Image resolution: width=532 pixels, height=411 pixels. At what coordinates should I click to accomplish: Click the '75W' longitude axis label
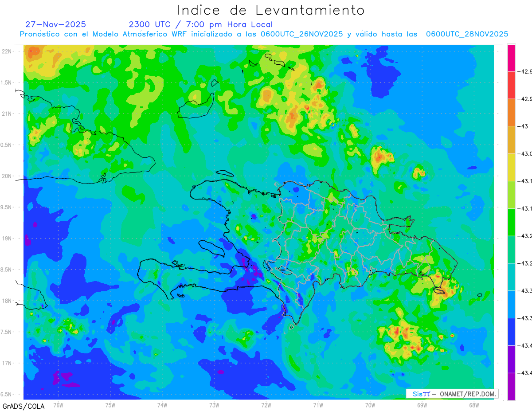(x=110, y=405)
